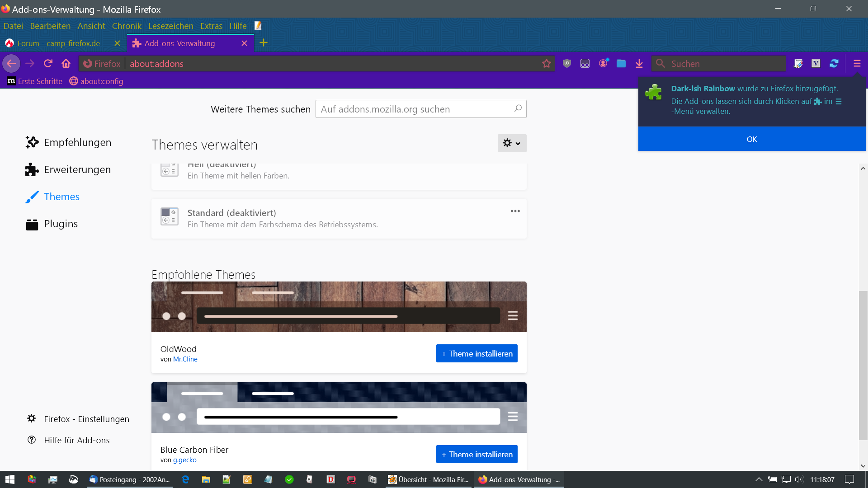Open more options for Standard theme
This screenshot has height=488, width=868.
(x=515, y=211)
